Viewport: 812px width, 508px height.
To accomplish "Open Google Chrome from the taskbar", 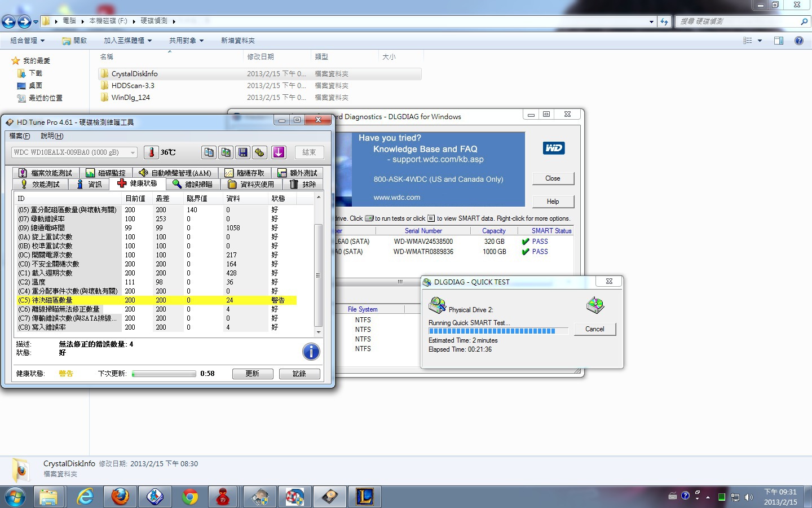I will pyautogui.click(x=190, y=497).
